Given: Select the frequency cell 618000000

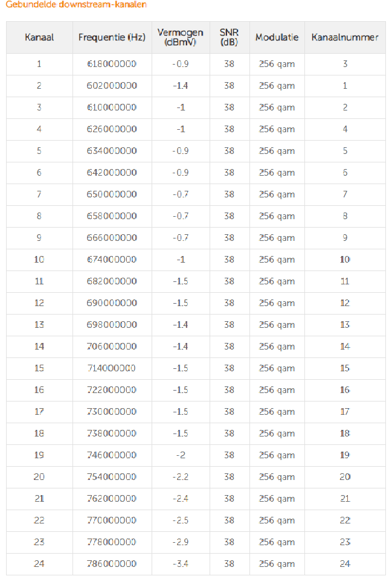Looking at the screenshot, I should coord(112,64).
